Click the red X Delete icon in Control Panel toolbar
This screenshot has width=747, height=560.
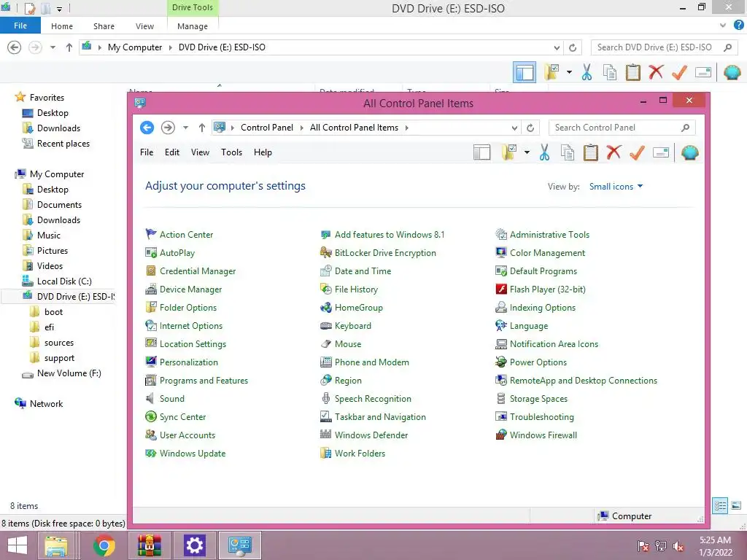tap(614, 152)
